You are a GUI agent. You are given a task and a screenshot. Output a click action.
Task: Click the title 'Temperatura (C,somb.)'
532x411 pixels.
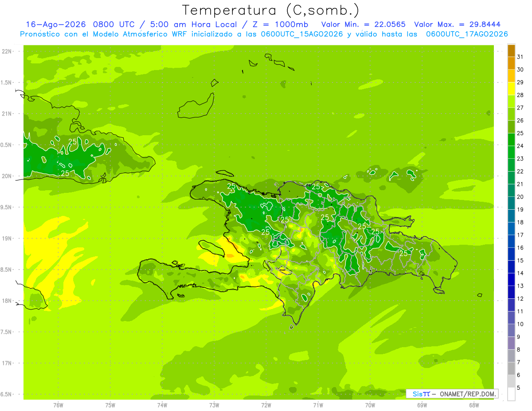[271, 11]
